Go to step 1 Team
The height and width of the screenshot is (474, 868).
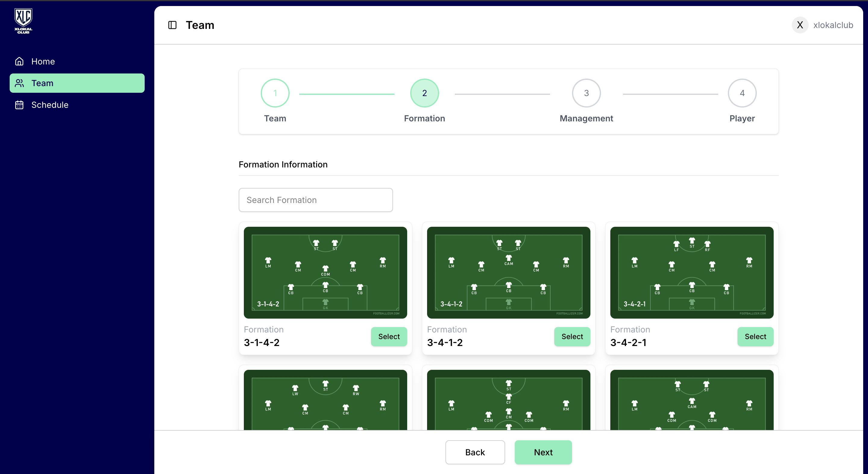275,93
